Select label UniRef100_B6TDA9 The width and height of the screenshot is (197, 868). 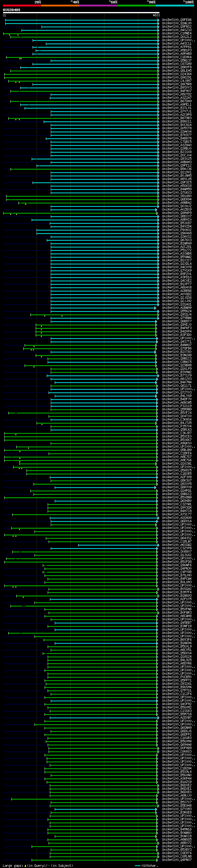(x=176, y=101)
